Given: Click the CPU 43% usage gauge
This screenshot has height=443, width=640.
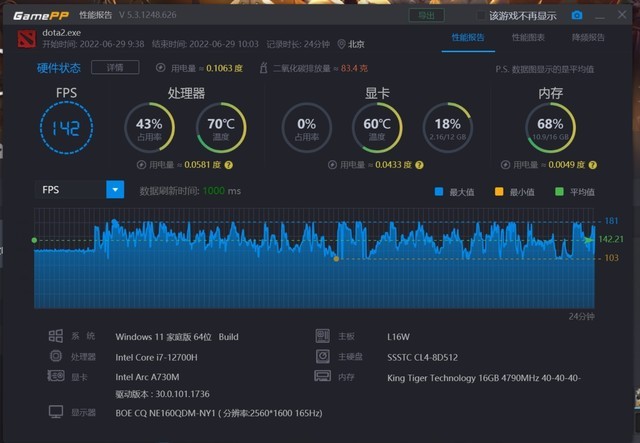Looking at the screenshot, I should [x=149, y=128].
